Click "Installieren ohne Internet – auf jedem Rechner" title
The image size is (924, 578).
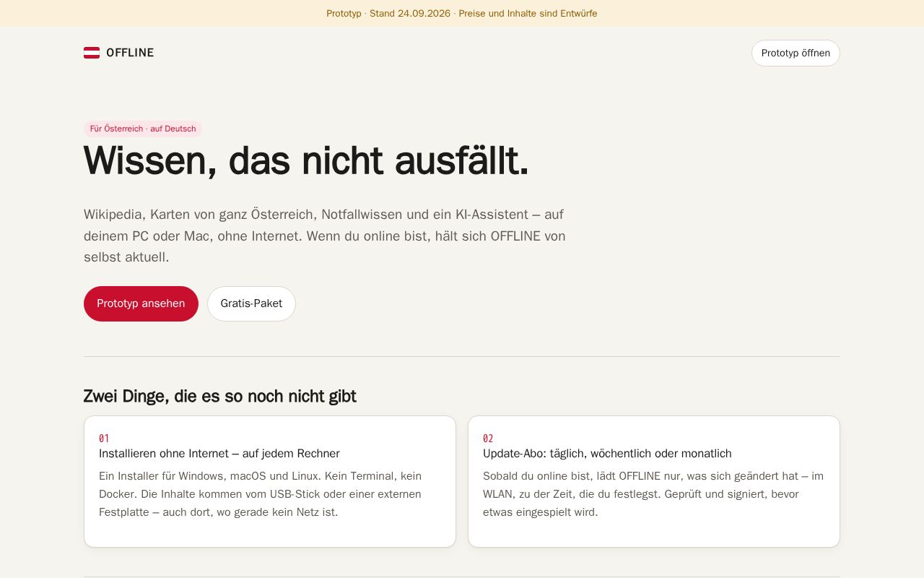(x=219, y=454)
